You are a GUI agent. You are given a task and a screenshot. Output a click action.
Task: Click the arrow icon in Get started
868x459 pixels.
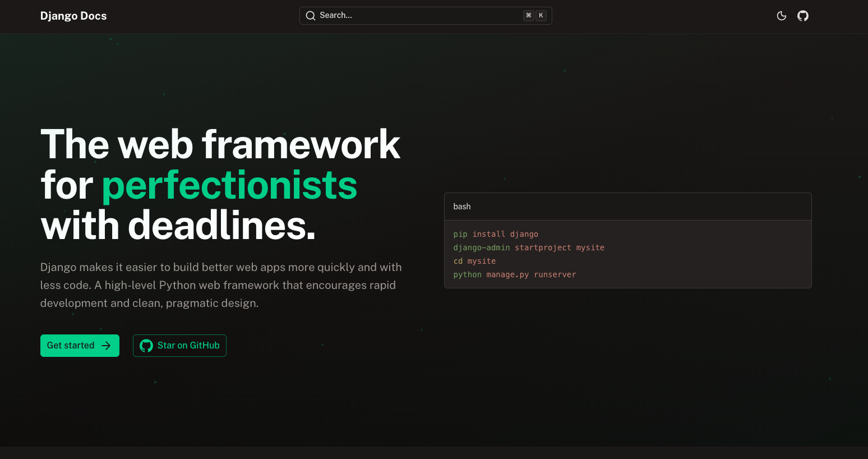107,345
